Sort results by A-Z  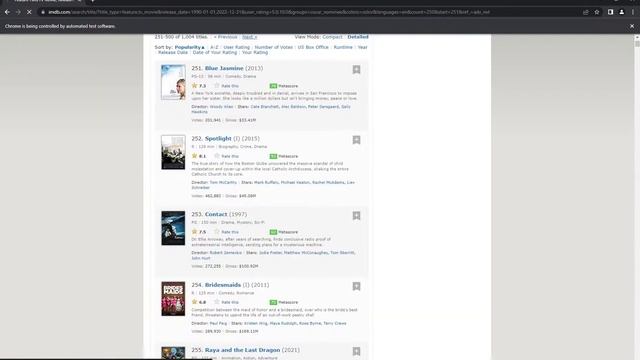click(x=214, y=47)
